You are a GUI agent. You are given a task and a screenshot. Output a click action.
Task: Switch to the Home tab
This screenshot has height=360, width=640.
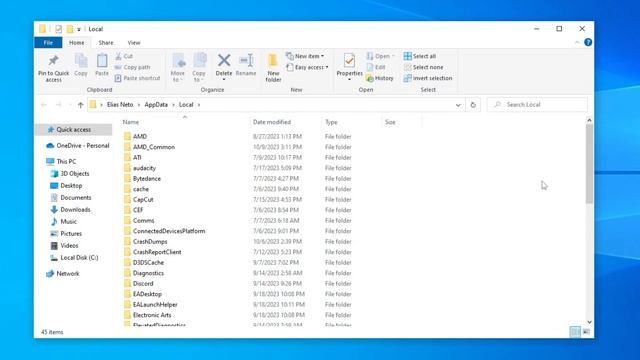[x=76, y=42]
